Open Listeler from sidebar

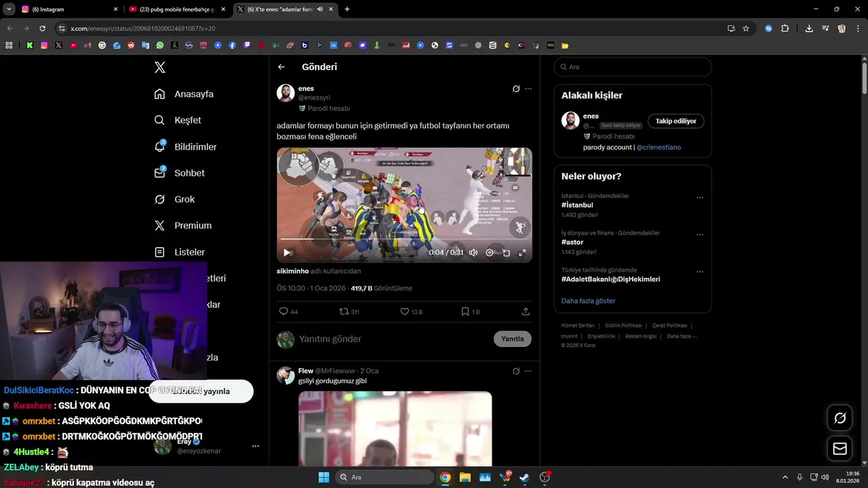click(x=180, y=252)
